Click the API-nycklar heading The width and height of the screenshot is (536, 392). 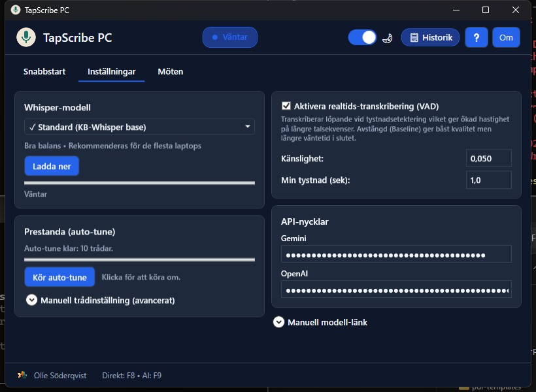pos(304,221)
